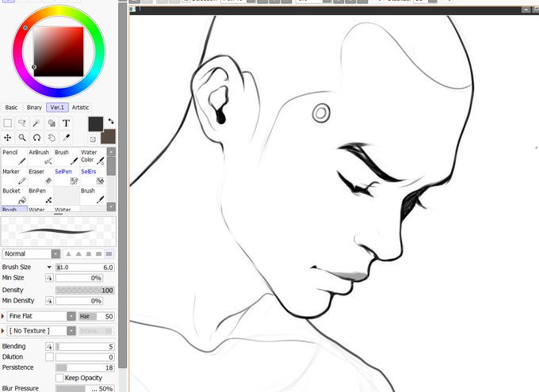The height and width of the screenshot is (392, 539).
Task: Select the Shape tool icon
Action: coord(52,123)
